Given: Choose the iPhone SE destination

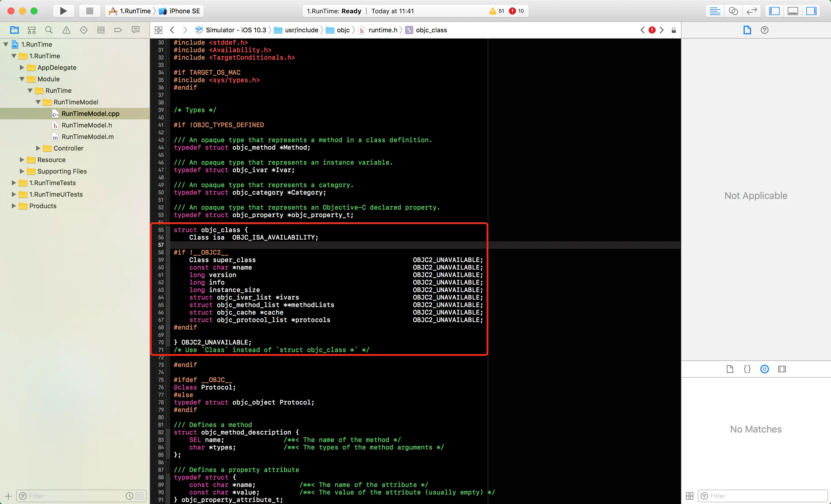Looking at the screenshot, I should coord(179,11).
